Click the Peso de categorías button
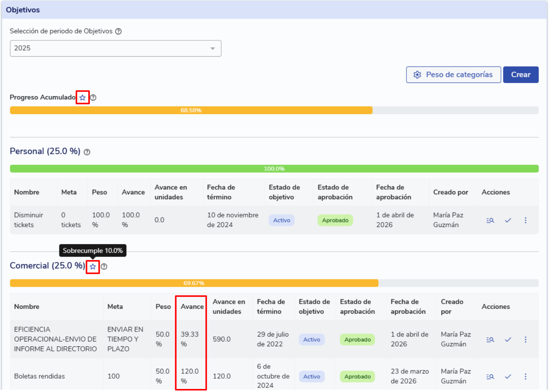550x392 pixels. coord(453,75)
